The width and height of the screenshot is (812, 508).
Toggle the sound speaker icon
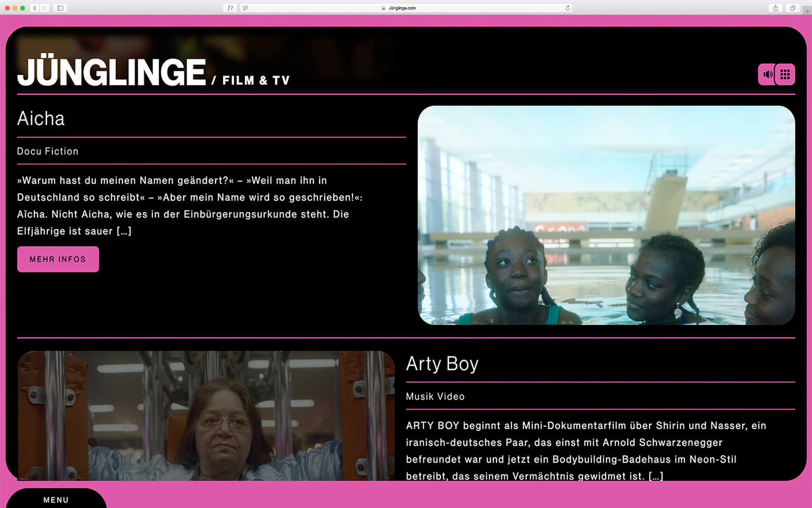pyautogui.click(x=767, y=75)
